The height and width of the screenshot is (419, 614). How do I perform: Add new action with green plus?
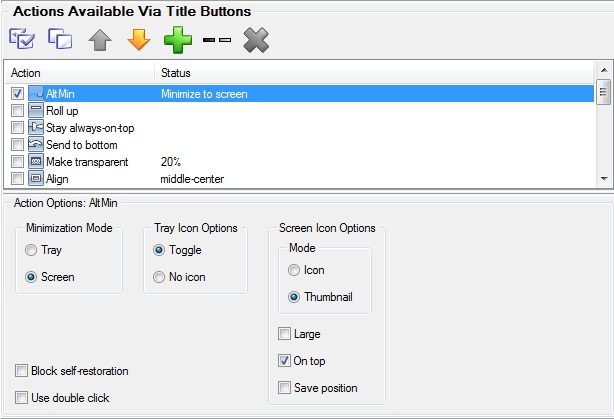click(178, 40)
